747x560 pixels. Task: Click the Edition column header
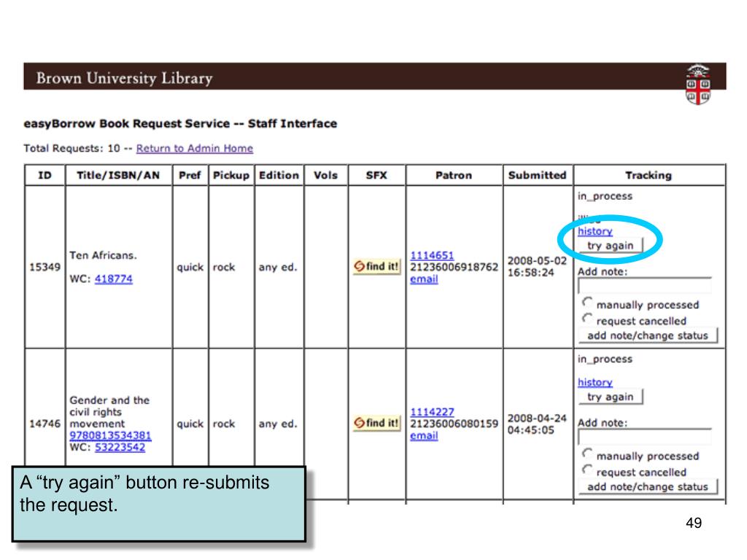tap(279, 175)
